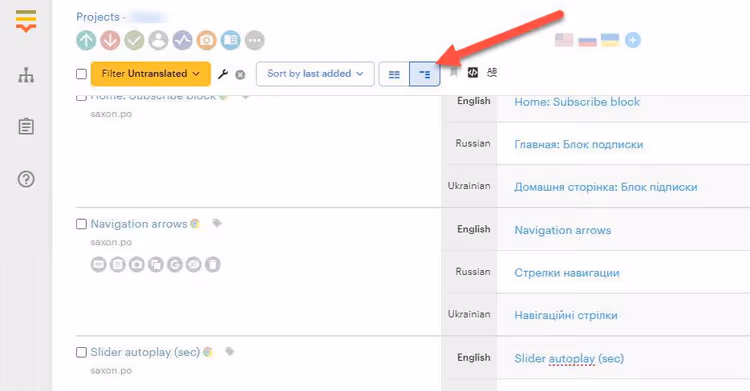750x391 pixels.
Task: Toggle the AB spellcheck icon
Action: coord(492,73)
